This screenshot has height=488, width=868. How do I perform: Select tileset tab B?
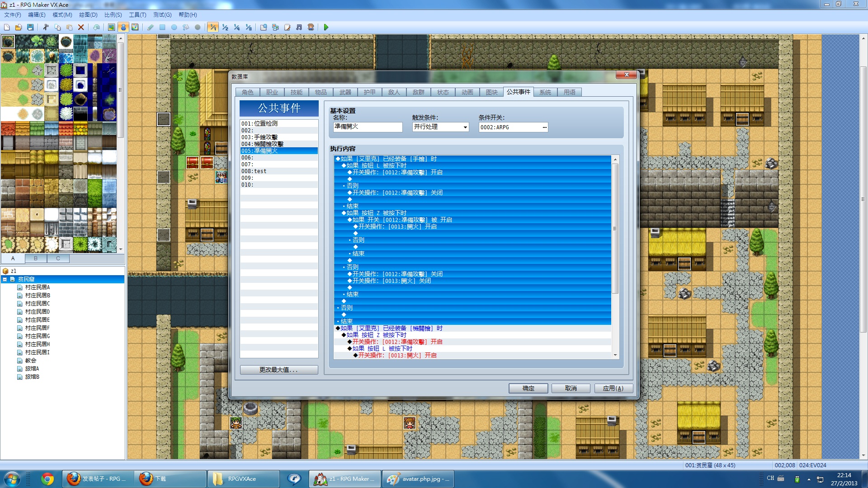(x=36, y=258)
